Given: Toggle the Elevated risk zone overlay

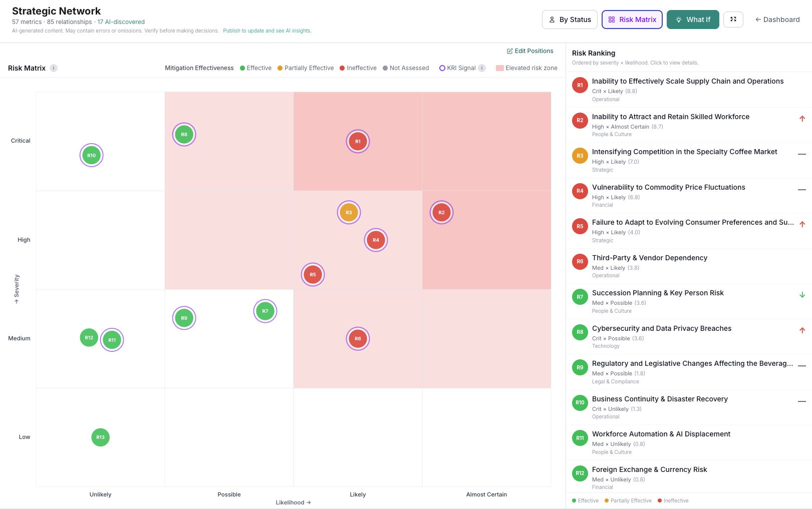Looking at the screenshot, I should (526, 68).
